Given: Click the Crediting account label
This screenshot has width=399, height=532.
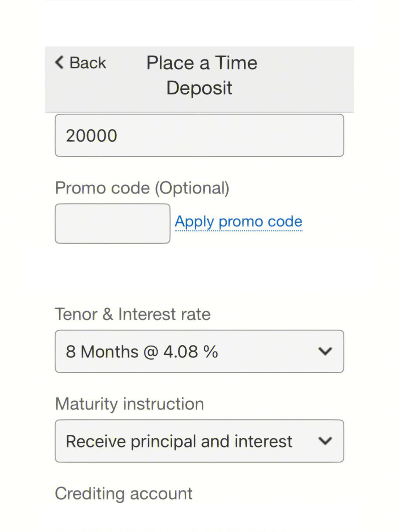Looking at the screenshot, I should click(x=123, y=493).
